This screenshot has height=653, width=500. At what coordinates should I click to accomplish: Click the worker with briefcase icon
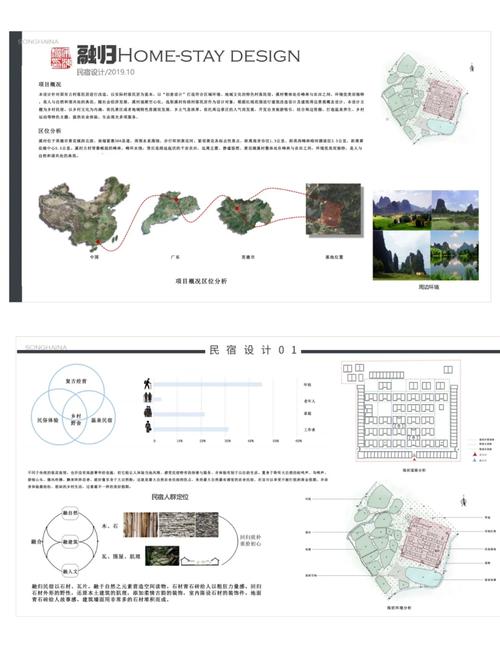(x=148, y=427)
